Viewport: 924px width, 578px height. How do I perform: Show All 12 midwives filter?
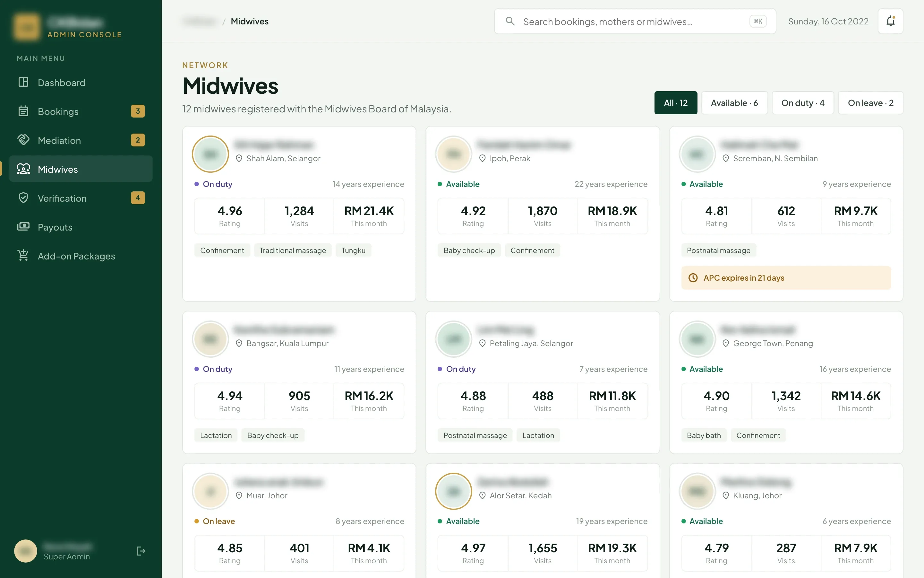click(675, 103)
